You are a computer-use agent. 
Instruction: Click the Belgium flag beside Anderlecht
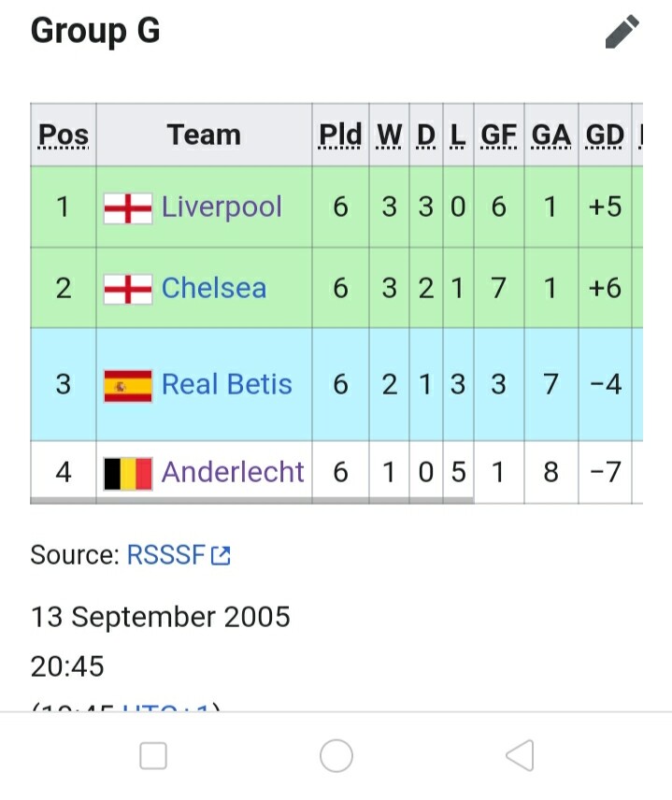pos(127,474)
